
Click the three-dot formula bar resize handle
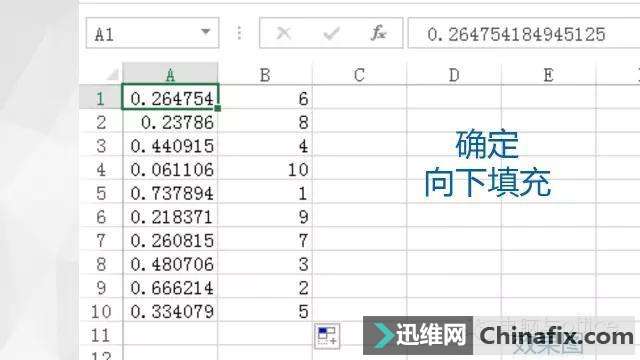(239, 33)
